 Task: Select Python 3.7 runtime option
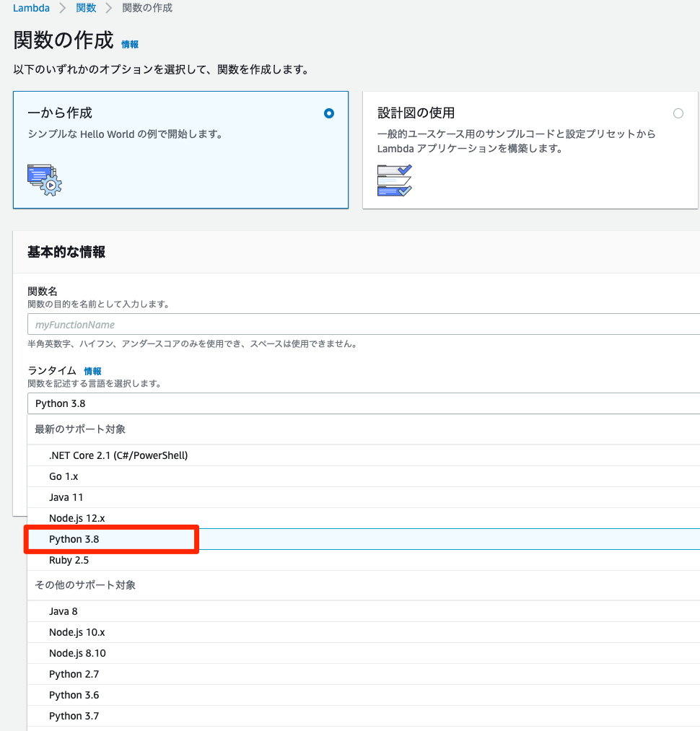74,716
